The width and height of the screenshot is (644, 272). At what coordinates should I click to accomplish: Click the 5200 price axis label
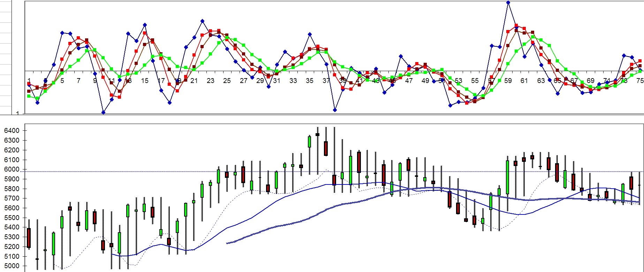(12, 247)
